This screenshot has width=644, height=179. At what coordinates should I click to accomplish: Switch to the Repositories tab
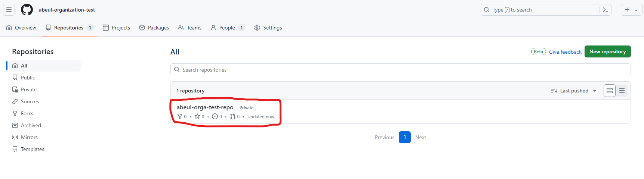(70, 28)
